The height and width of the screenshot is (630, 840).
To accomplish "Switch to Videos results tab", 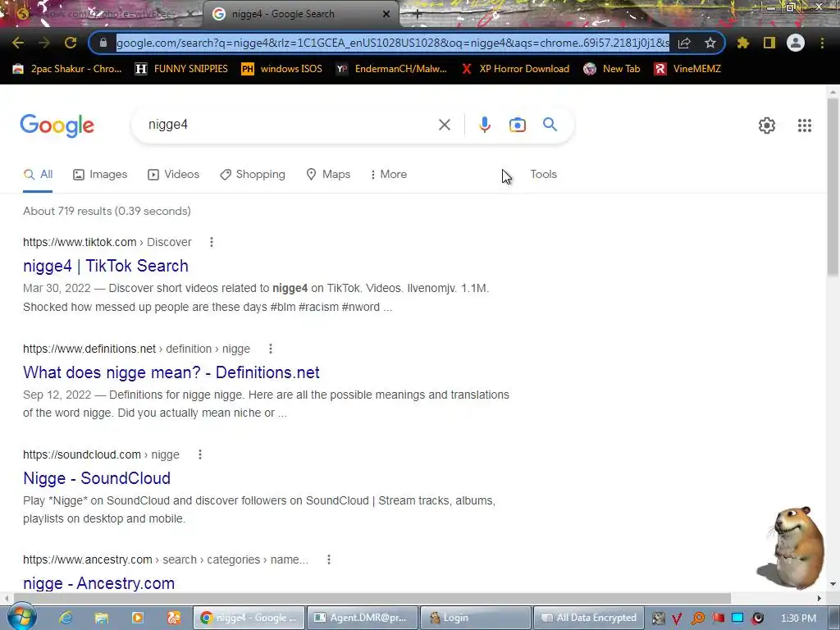I will (x=174, y=175).
